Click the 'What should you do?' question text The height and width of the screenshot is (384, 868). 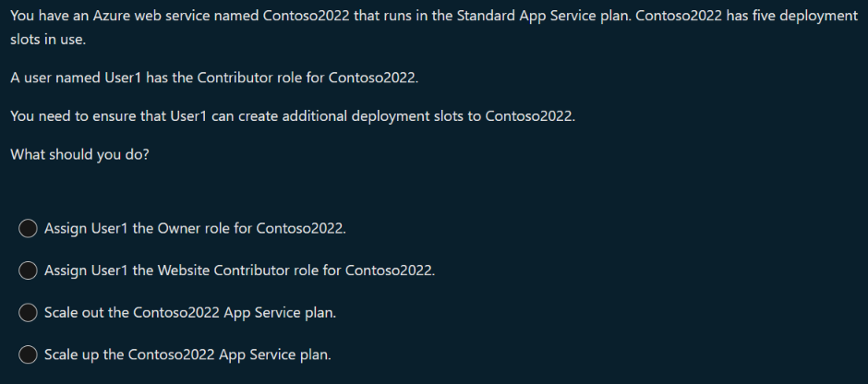tap(79, 155)
